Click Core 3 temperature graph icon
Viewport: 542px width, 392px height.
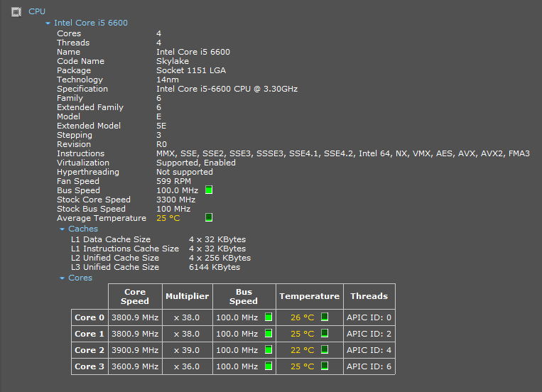[x=325, y=366]
